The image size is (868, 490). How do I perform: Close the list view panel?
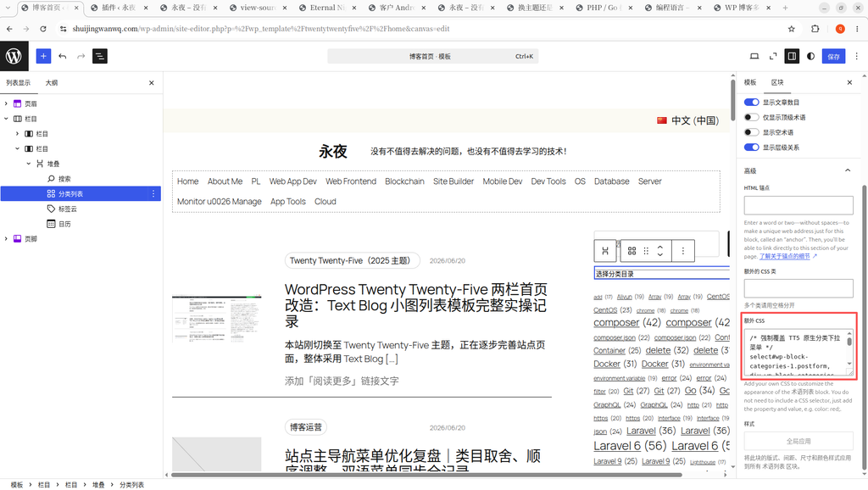tap(151, 82)
